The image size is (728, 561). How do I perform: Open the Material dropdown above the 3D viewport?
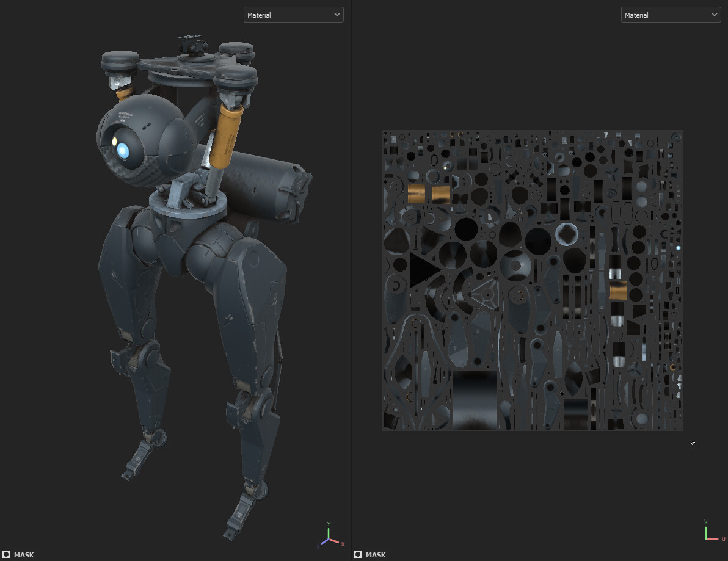click(293, 14)
